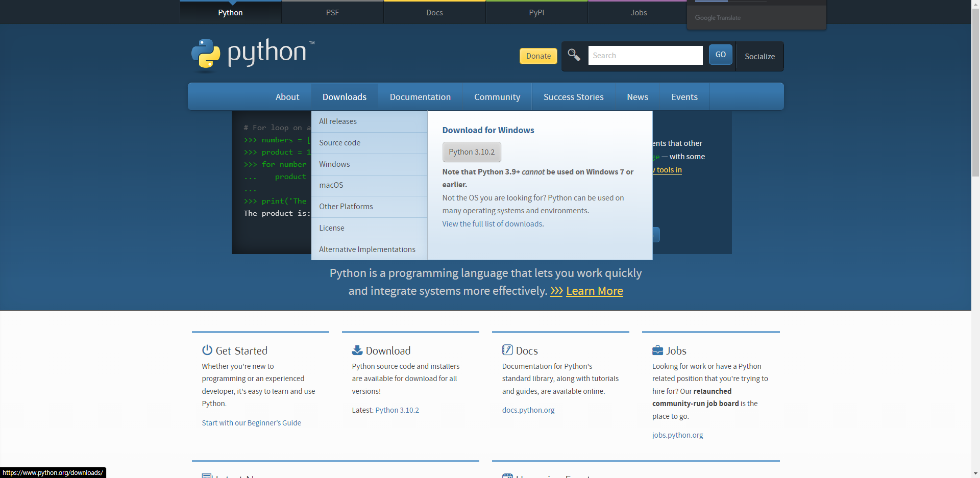Click the Docs section heading
980x478 pixels.
pyautogui.click(x=527, y=351)
